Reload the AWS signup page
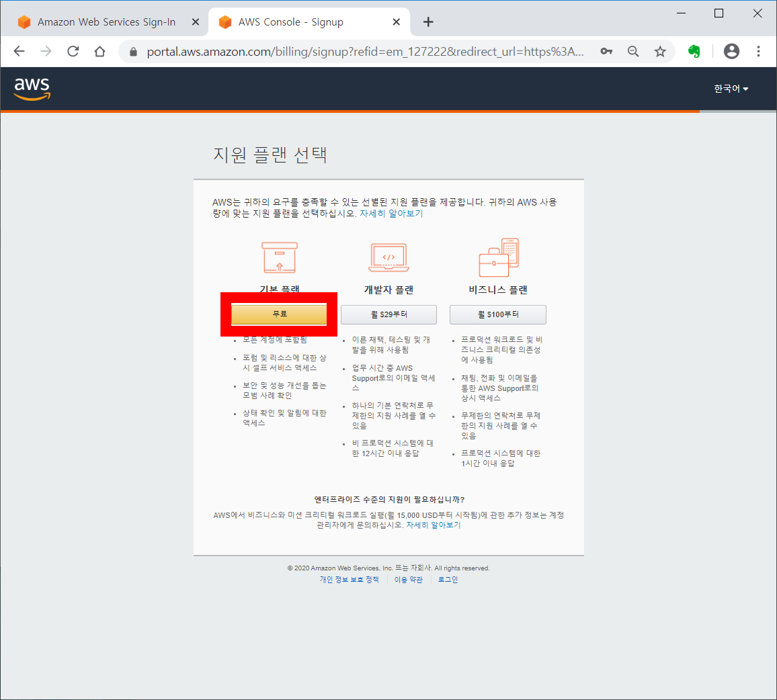Viewport: 777px width, 700px height. (73, 52)
